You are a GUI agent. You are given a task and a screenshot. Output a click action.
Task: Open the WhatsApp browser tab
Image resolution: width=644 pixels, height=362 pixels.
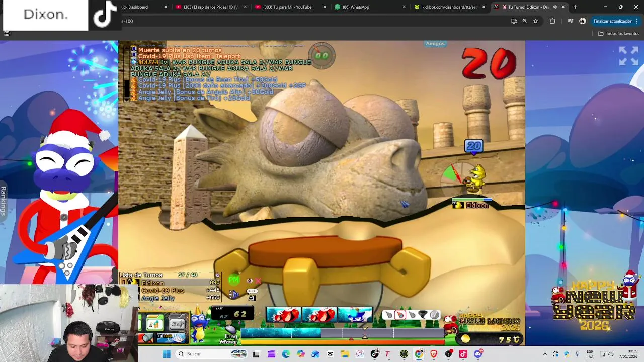(x=369, y=7)
